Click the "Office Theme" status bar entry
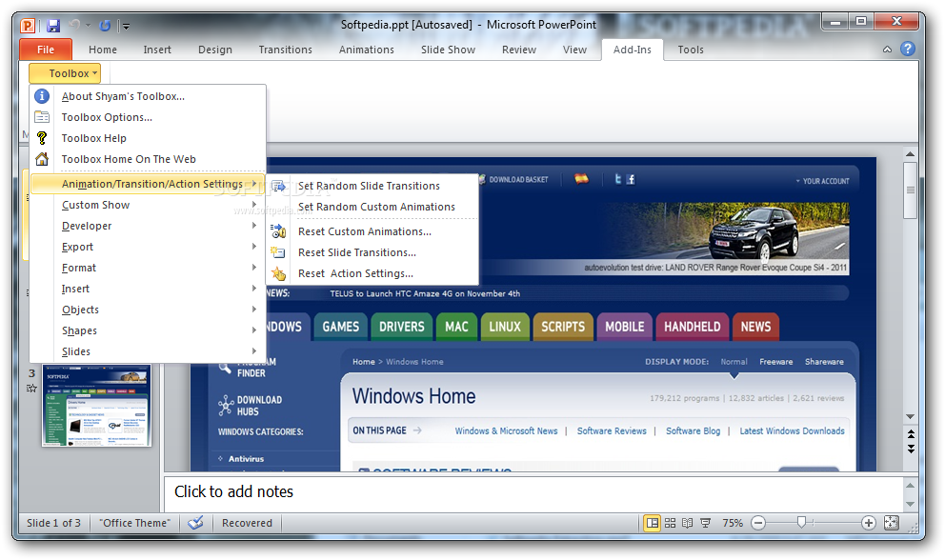Viewport: 945px width, 560px height. pos(135,523)
